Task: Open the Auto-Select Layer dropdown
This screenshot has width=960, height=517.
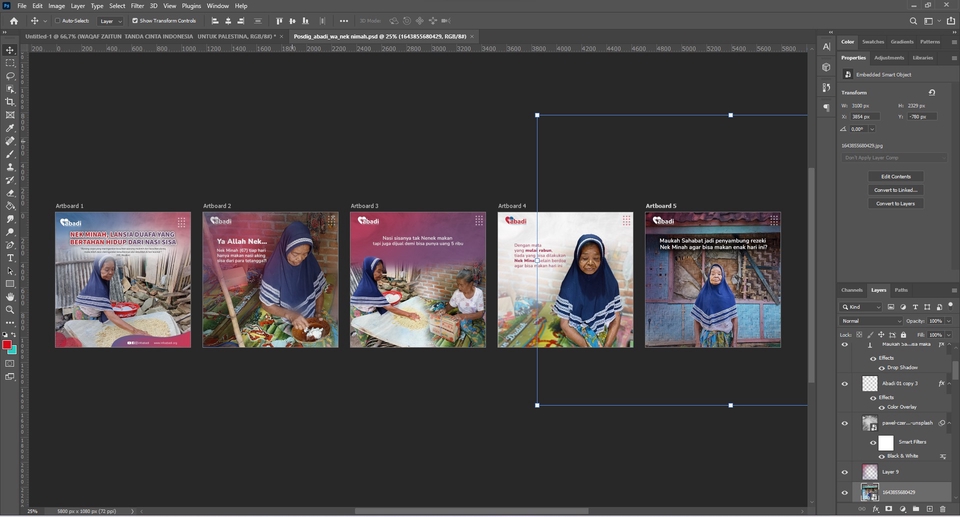Action: click(111, 21)
